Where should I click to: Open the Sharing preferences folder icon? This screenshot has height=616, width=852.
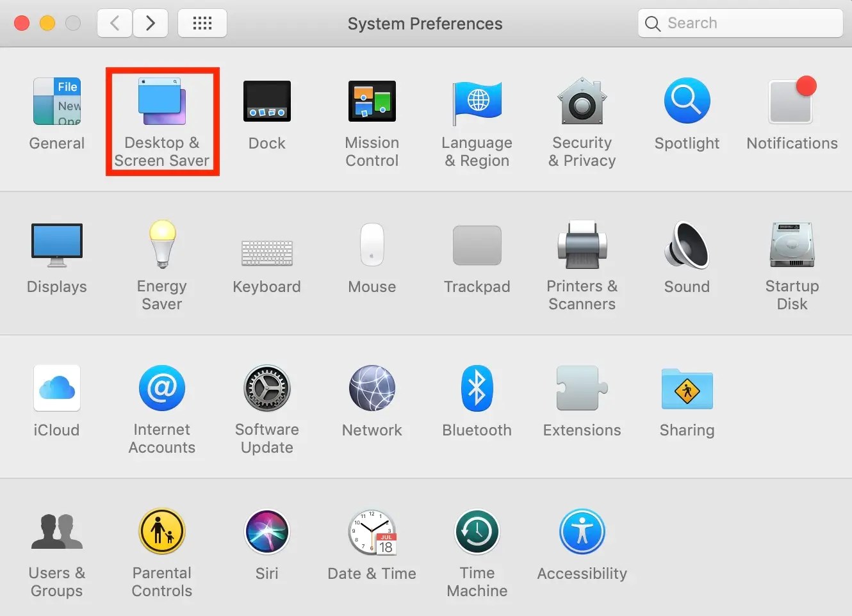687,389
